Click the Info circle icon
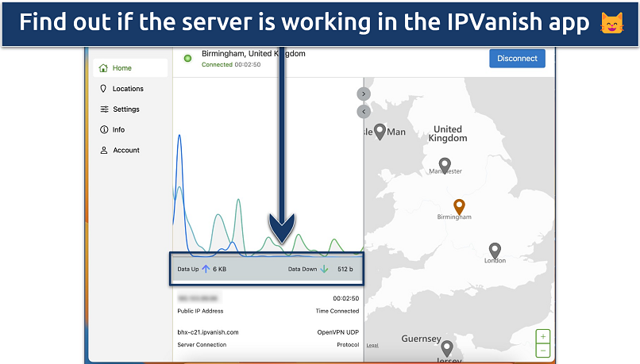Viewport: 640px width, 364px height. (104, 130)
